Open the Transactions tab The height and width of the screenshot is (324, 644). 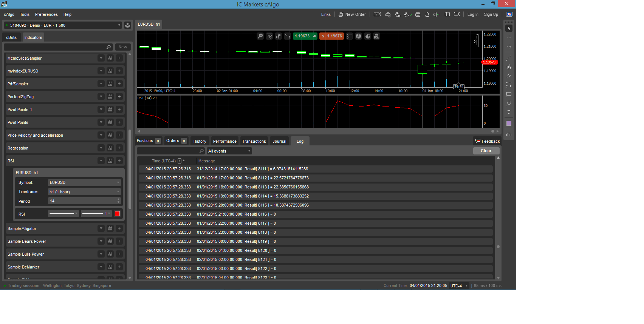(254, 141)
